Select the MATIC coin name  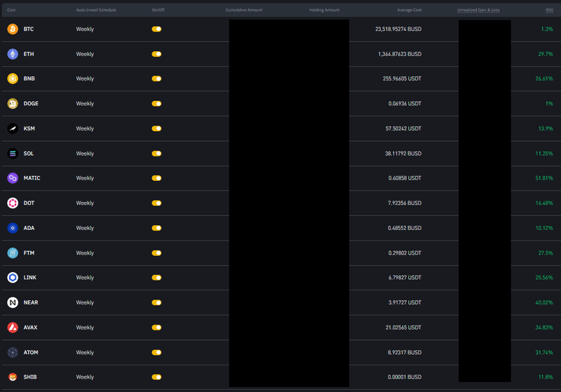point(32,177)
